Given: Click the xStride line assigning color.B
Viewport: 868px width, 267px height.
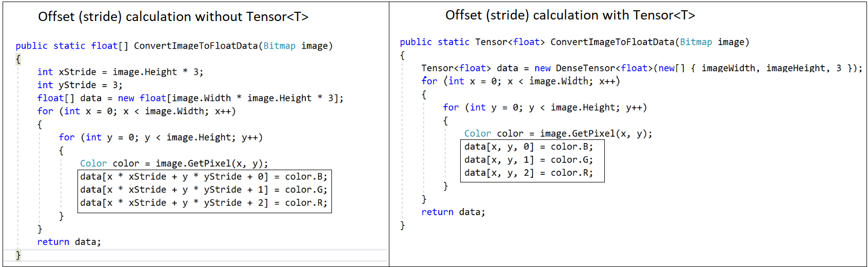Looking at the screenshot, I should [204, 177].
